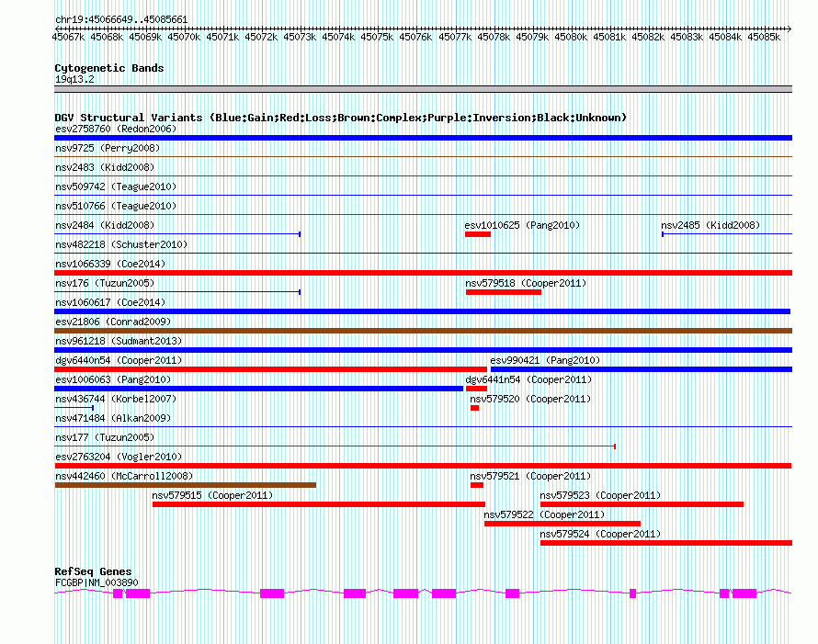Click nsv2483 (Kidd2008) variant label
Screen dimensions: 818x644
point(105,167)
